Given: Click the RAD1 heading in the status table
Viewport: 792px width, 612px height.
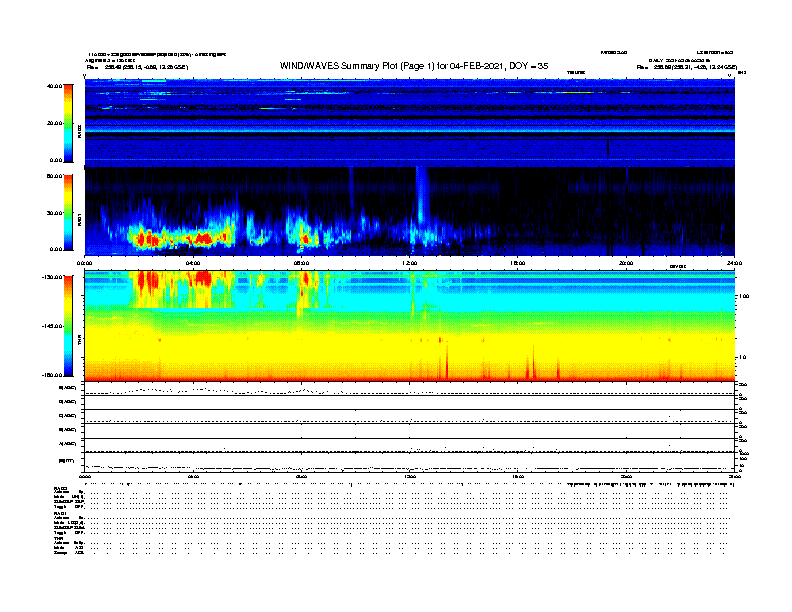Looking at the screenshot, I should [x=61, y=514].
